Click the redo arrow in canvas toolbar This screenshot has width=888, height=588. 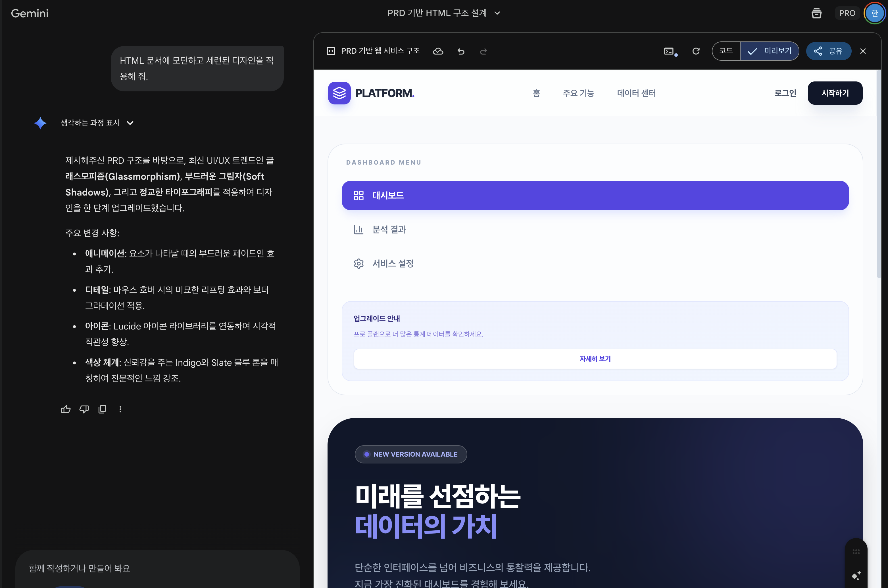[x=483, y=51]
